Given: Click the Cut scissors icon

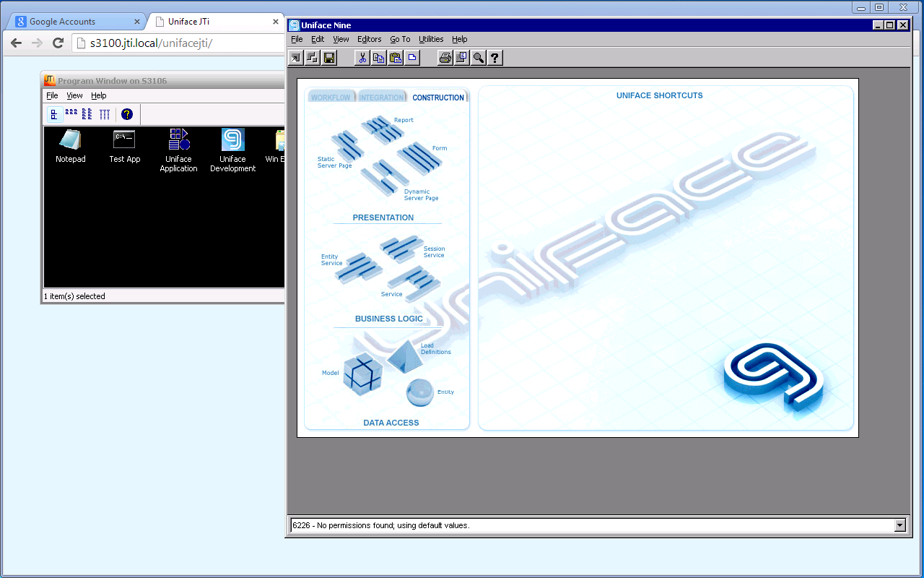Looking at the screenshot, I should tap(363, 57).
